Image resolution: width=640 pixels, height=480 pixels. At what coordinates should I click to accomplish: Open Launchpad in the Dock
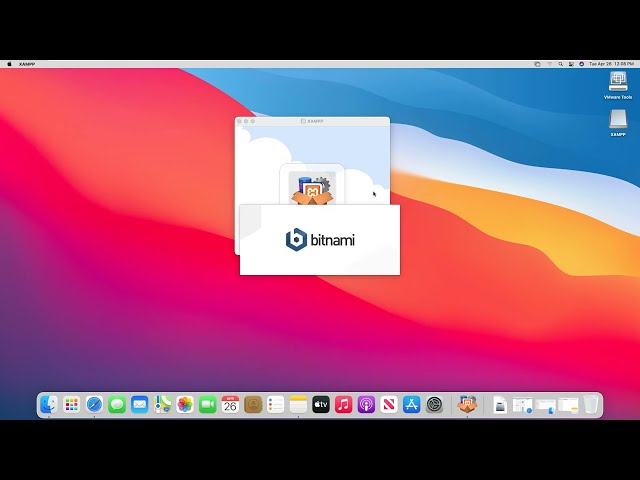71,405
